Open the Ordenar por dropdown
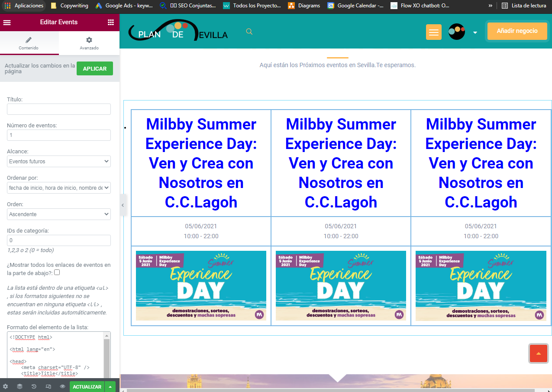Screen dimensions: 552x392 [59, 188]
